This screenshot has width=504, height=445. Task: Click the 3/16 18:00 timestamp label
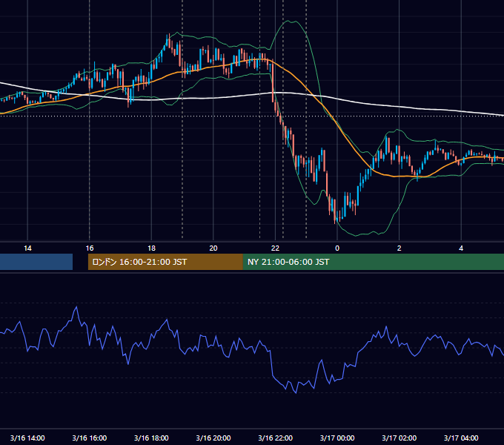151,438
